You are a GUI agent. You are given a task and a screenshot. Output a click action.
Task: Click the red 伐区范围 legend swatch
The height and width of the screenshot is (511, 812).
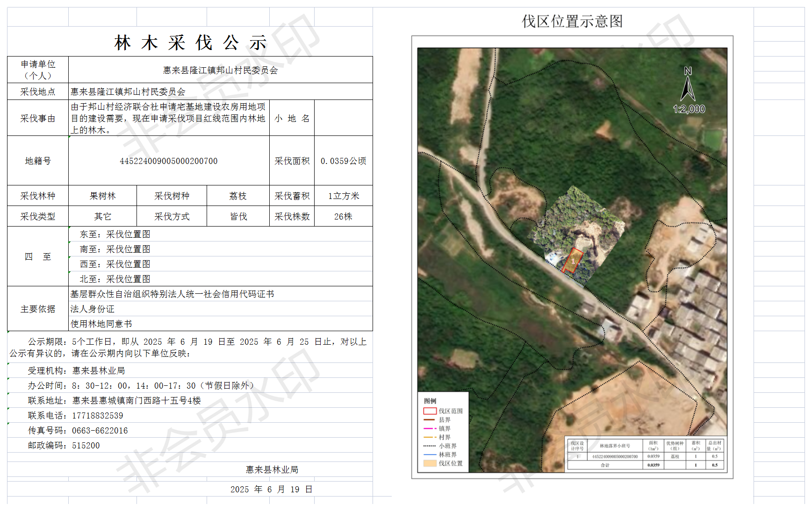[x=430, y=411]
